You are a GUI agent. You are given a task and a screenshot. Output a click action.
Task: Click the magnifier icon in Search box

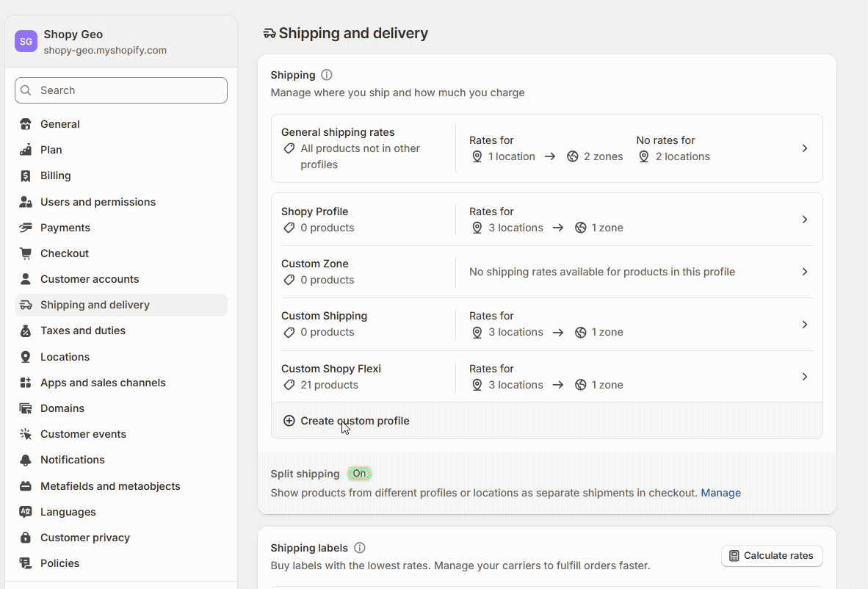[26, 90]
